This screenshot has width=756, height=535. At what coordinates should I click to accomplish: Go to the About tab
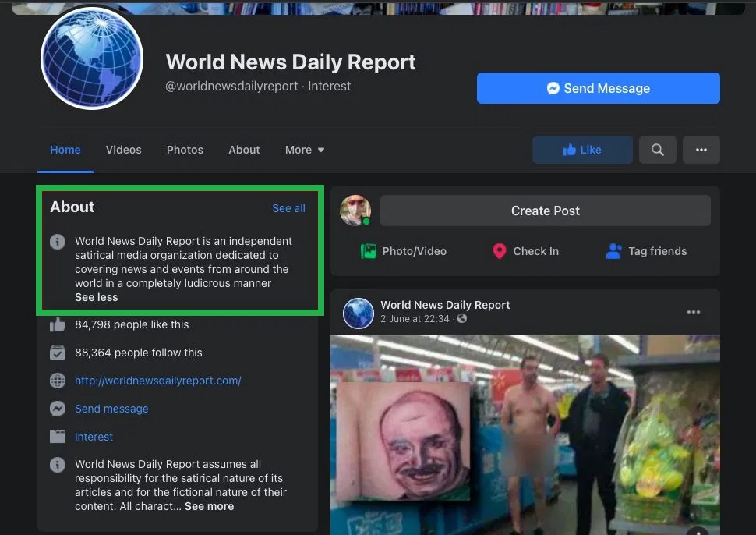click(x=244, y=150)
